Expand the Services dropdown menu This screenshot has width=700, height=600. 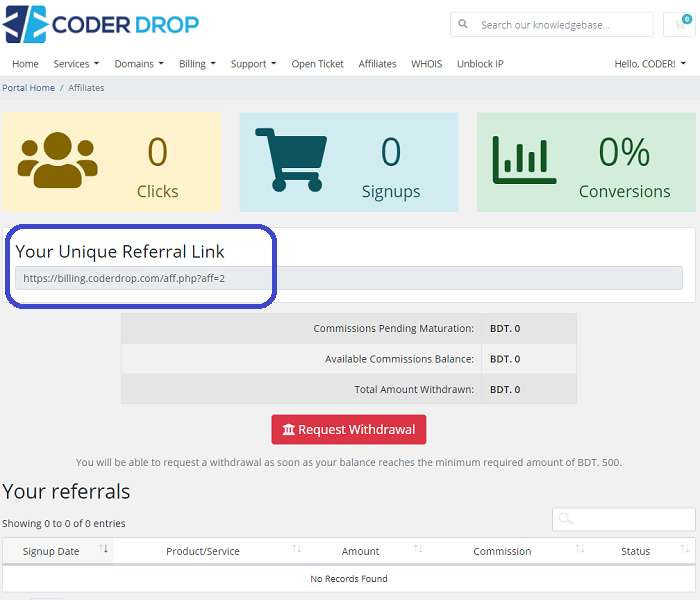pyautogui.click(x=76, y=64)
